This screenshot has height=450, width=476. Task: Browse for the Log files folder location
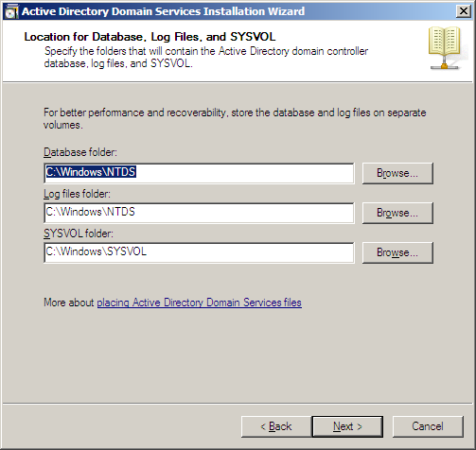tap(397, 213)
